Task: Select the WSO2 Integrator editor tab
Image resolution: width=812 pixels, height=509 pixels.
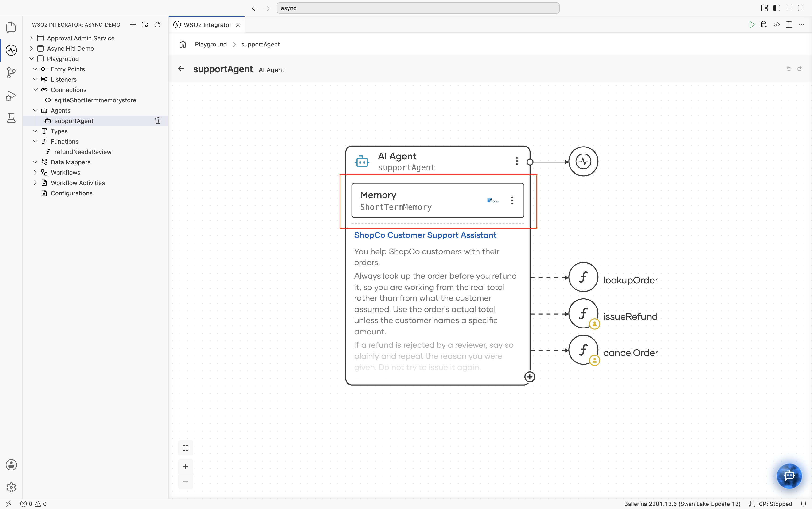Action: [x=207, y=25]
